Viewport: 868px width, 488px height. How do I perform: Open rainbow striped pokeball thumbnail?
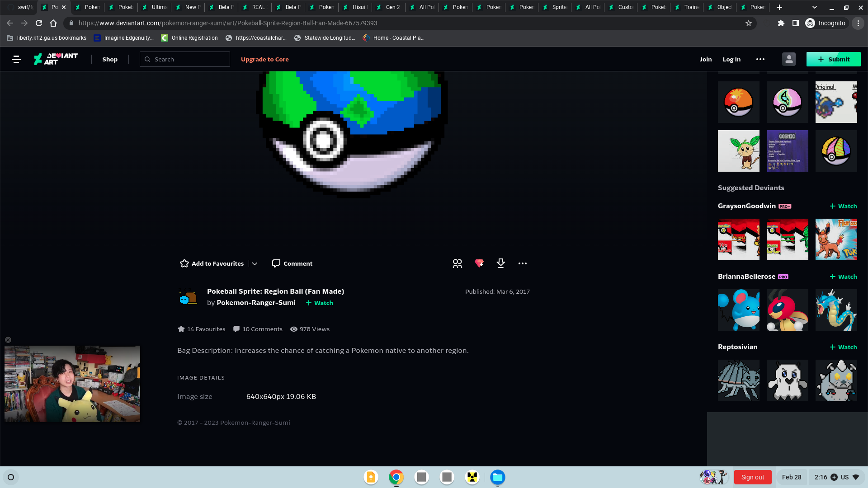point(836,151)
